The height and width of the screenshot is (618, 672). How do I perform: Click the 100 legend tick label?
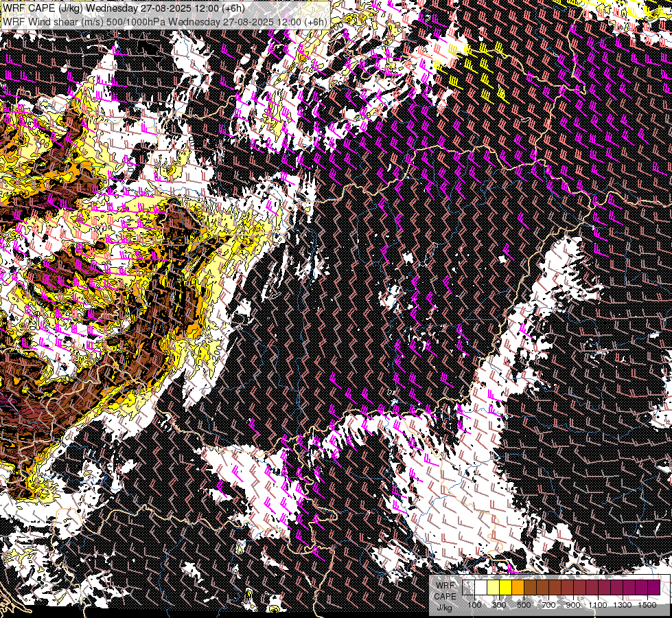474,605
